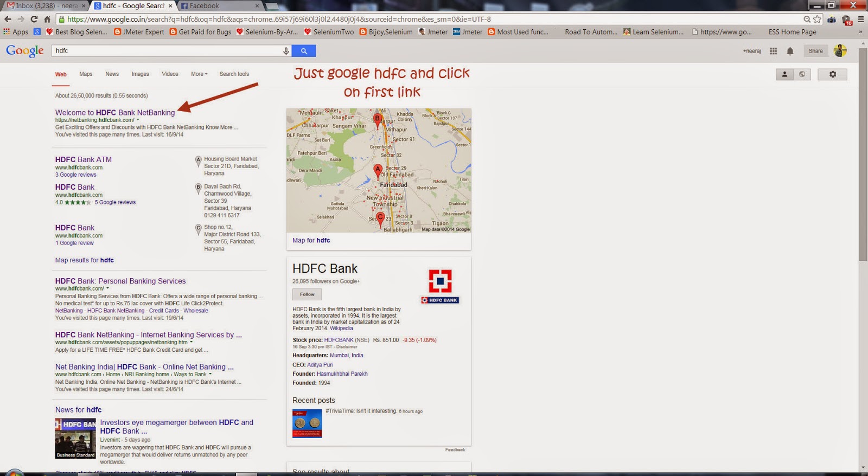868x476 pixels.
Task: Start voice search microphone icon
Action: (286, 51)
